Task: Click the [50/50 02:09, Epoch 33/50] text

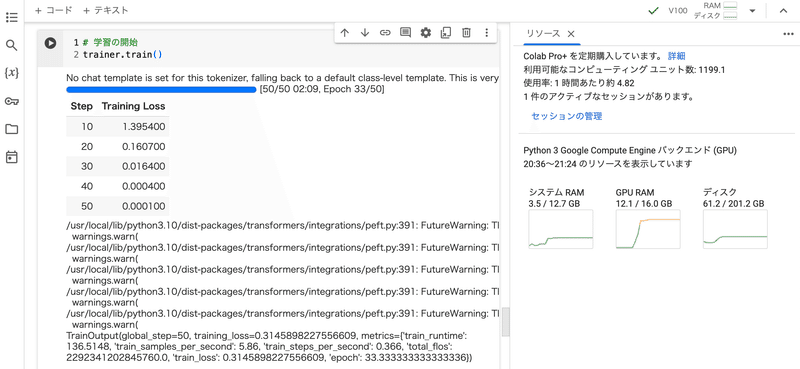Action: (x=322, y=90)
